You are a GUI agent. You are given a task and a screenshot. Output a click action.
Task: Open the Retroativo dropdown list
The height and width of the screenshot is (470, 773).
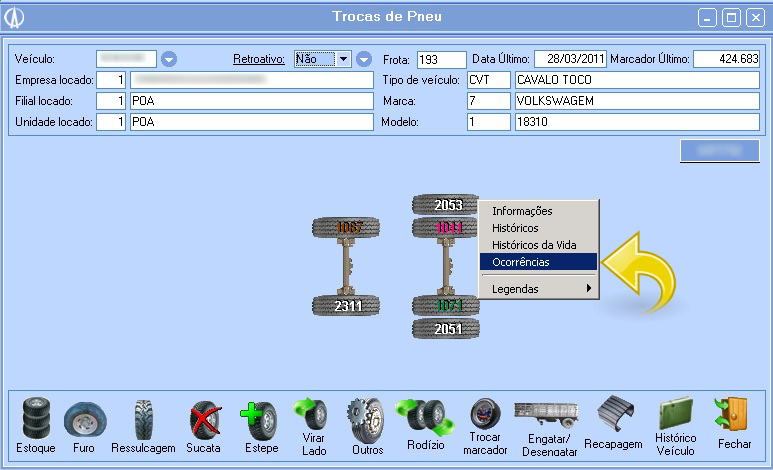[x=344, y=59]
